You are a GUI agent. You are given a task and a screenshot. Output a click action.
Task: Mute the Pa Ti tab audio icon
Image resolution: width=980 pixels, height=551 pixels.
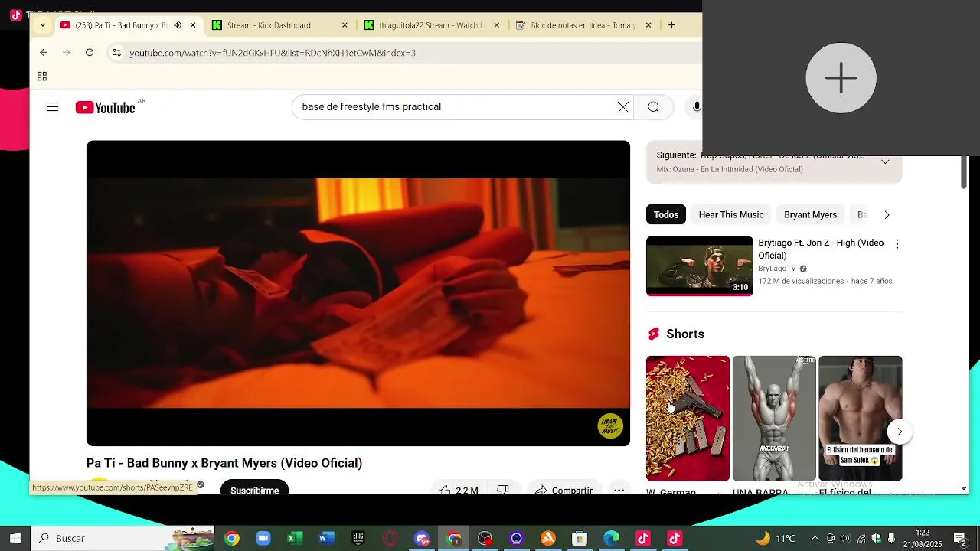(x=178, y=25)
